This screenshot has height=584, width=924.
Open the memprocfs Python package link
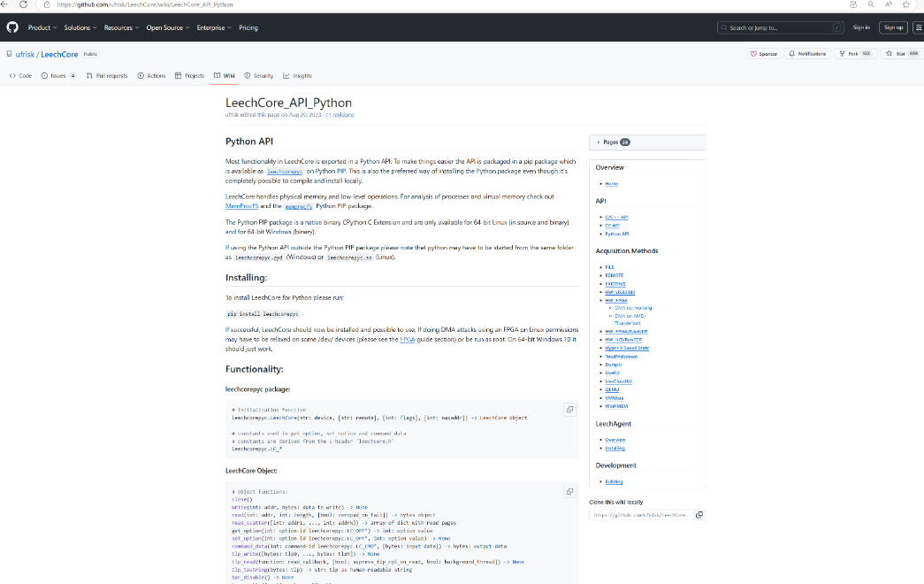[x=299, y=206]
